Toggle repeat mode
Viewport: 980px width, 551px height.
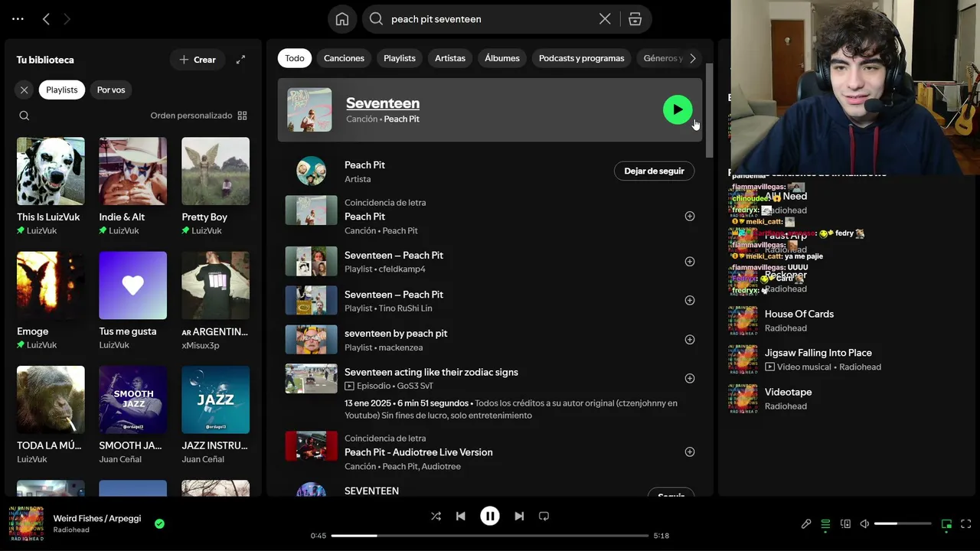[544, 517]
